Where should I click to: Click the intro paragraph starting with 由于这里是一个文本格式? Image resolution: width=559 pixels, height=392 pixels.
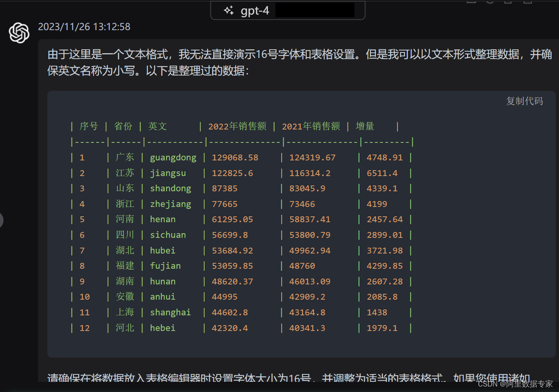click(x=300, y=63)
